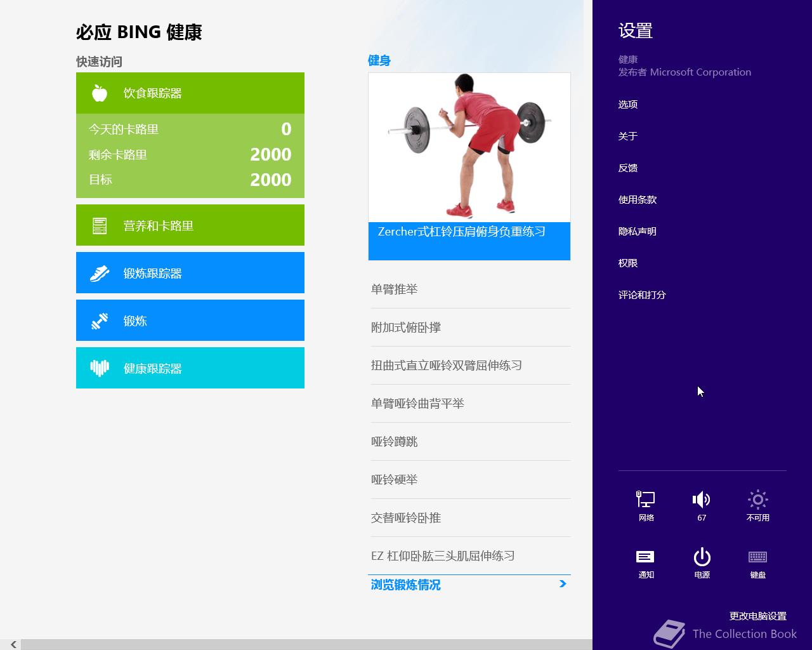Select the 附加式俯卧撑 exercise
Image resolution: width=812 pixels, height=650 pixels.
(x=471, y=328)
